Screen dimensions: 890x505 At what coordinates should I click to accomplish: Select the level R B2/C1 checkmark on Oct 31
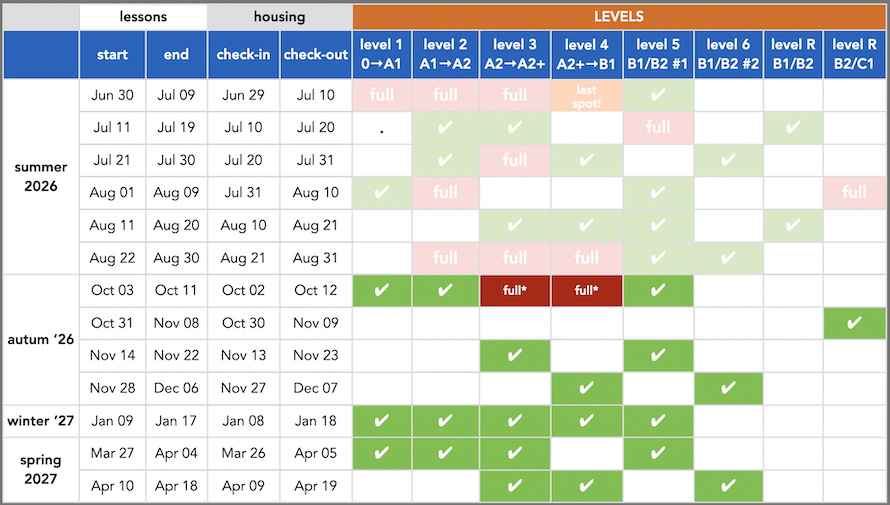coord(854,323)
